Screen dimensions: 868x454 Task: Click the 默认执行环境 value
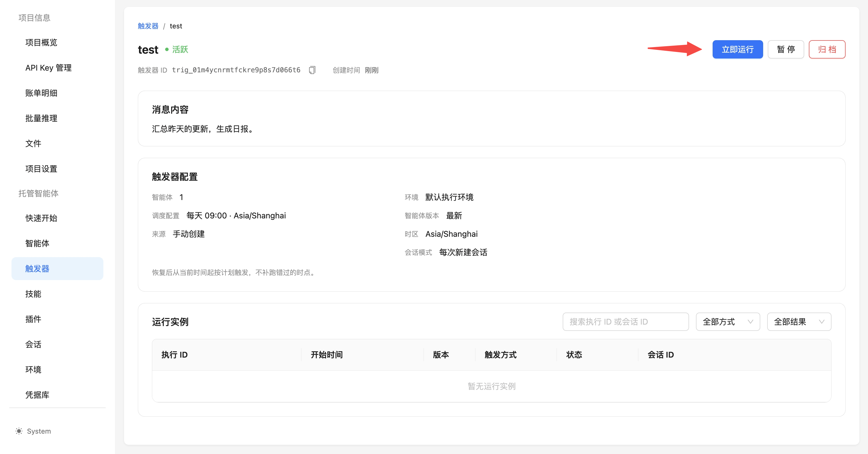(x=449, y=197)
